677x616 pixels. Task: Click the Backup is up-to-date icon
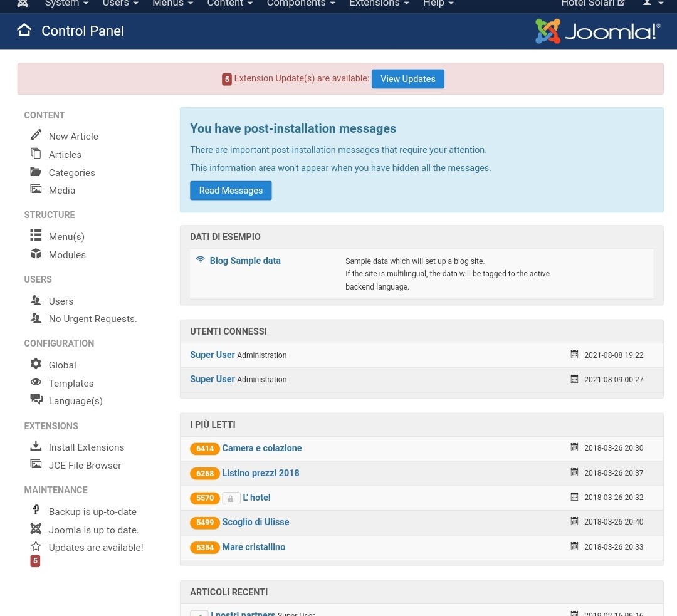click(x=36, y=510)
